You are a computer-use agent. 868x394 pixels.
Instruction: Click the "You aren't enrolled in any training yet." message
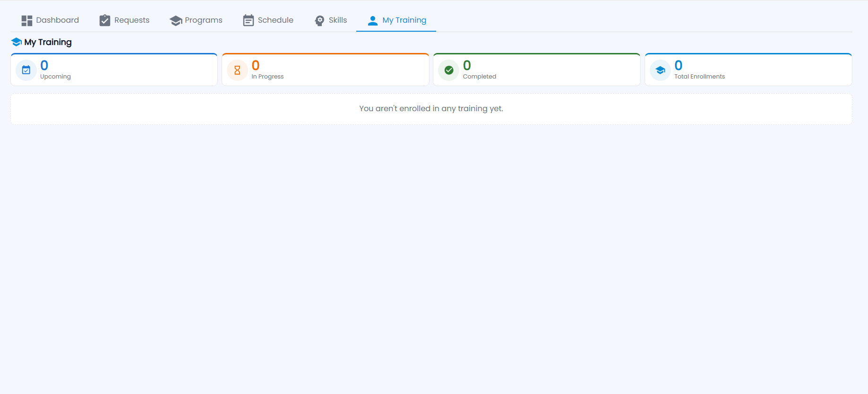431,109
